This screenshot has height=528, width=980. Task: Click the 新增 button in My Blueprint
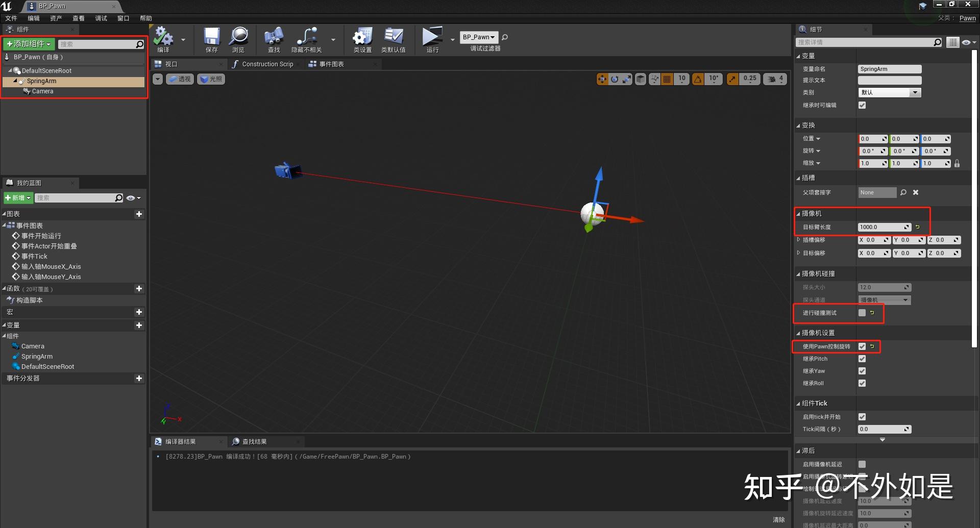[x=18, y=197]
